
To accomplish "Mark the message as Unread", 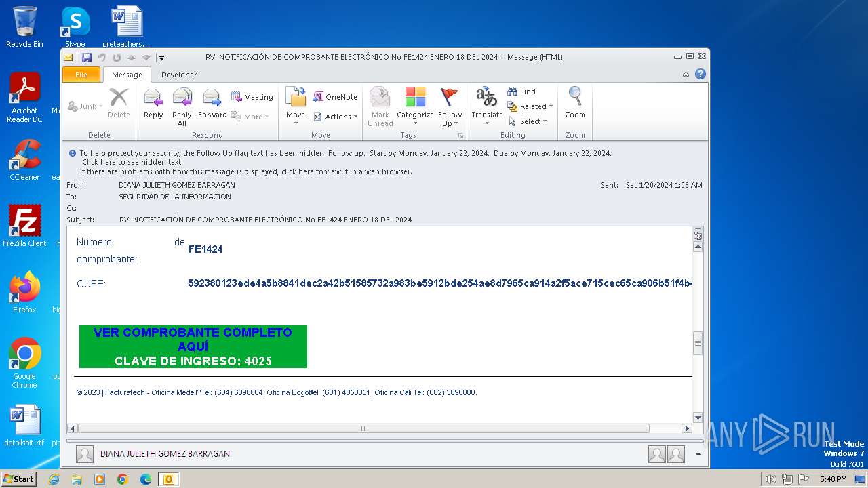I will tap(380, 107).
